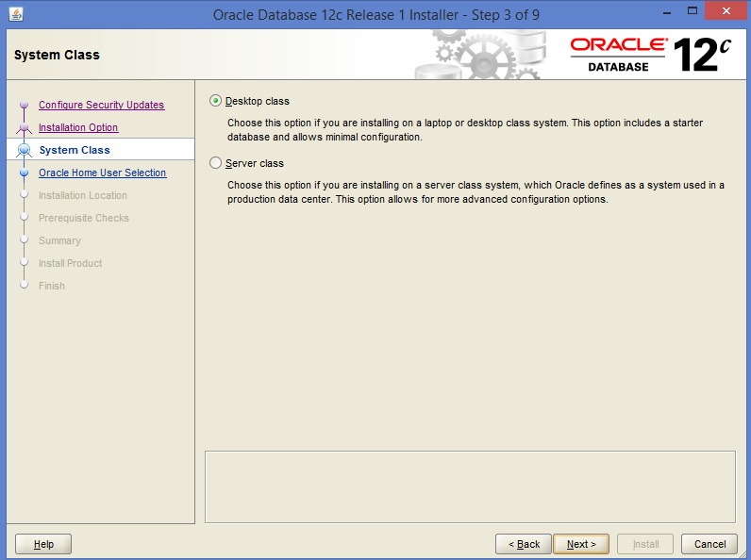
Task: Click the Summary step text
Action: pos(59,240)
